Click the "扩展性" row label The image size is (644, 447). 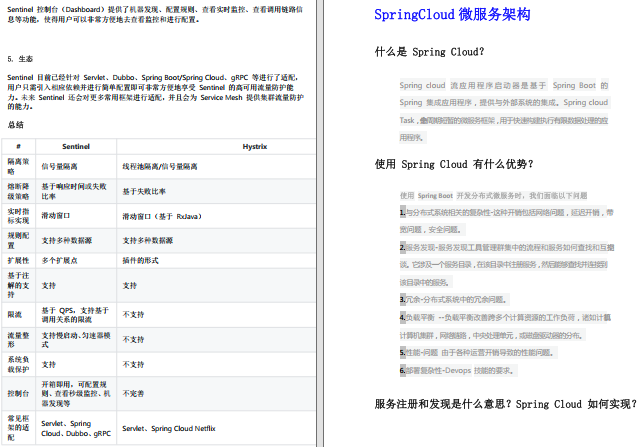click(x=18, y=260)
